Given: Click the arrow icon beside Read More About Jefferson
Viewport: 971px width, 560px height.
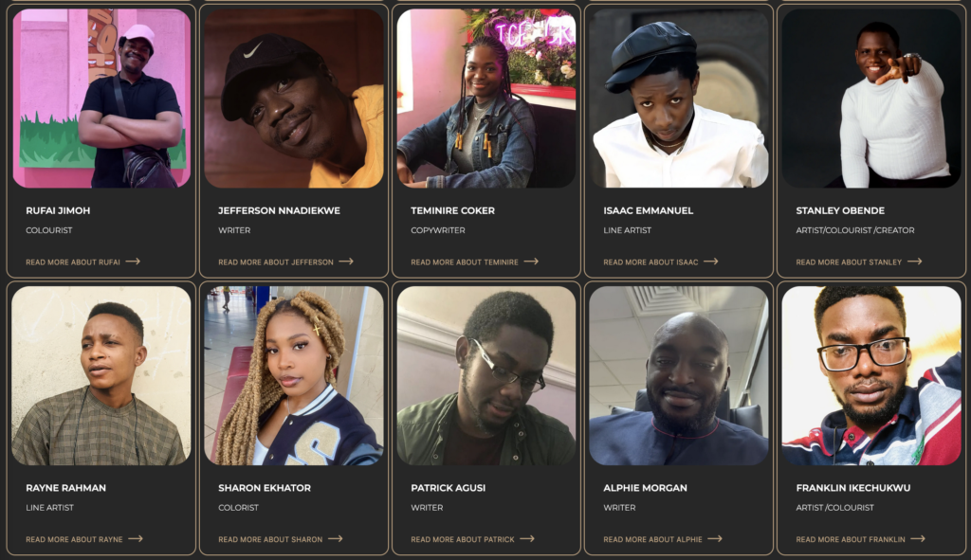Looking at the screenshot, I should [346, 262].
